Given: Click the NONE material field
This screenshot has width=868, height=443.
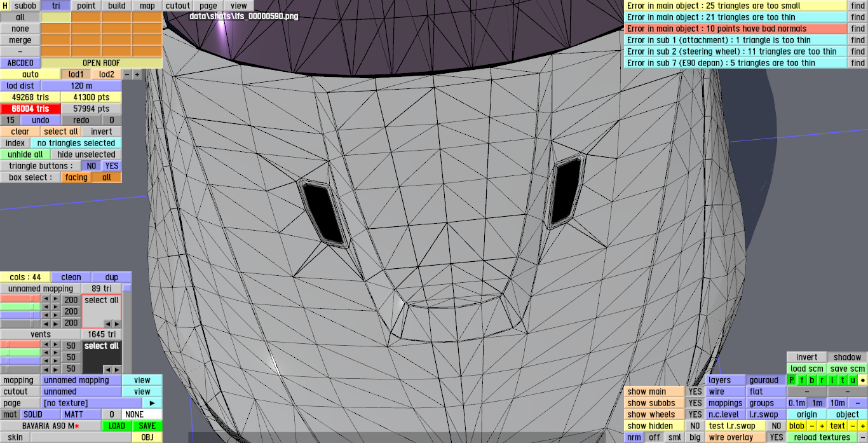Looking at the screenshot, I should tap(142, 414).
